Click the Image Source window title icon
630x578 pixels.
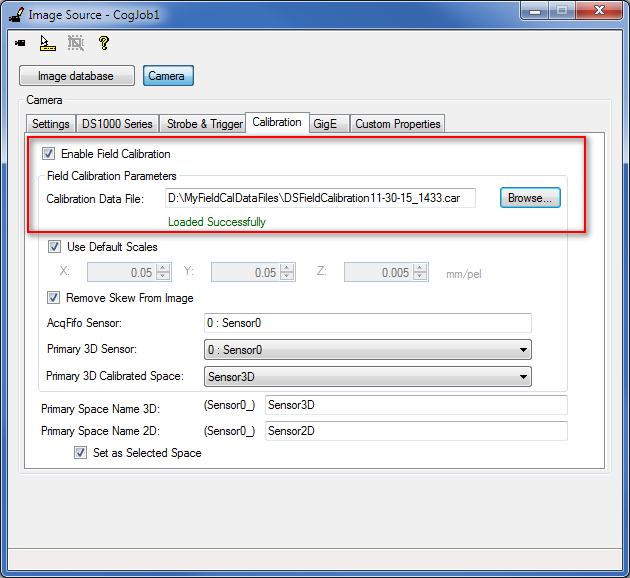[x=17, y=15]
